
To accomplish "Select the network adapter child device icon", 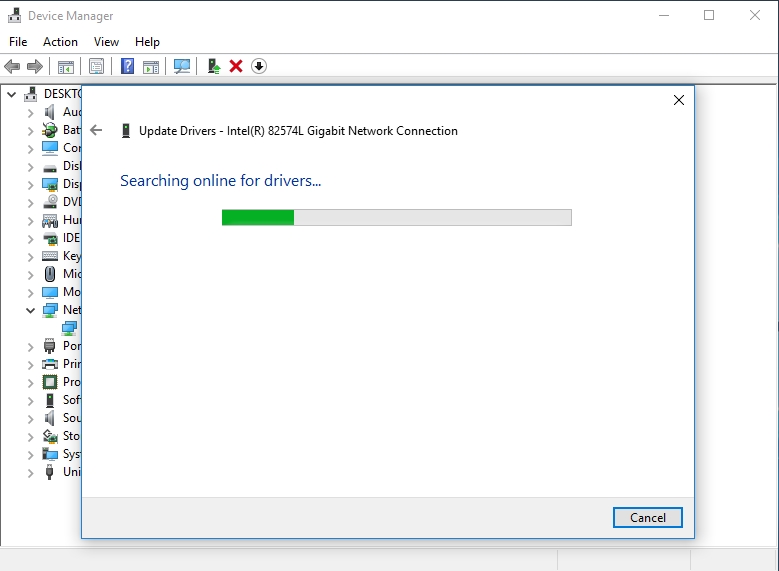I will click(x=69, y=327).
